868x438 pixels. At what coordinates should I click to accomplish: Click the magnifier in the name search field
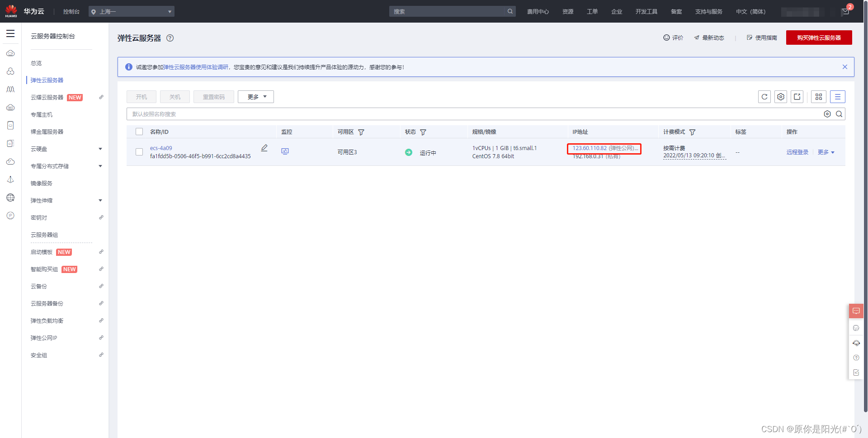[839, 114]
